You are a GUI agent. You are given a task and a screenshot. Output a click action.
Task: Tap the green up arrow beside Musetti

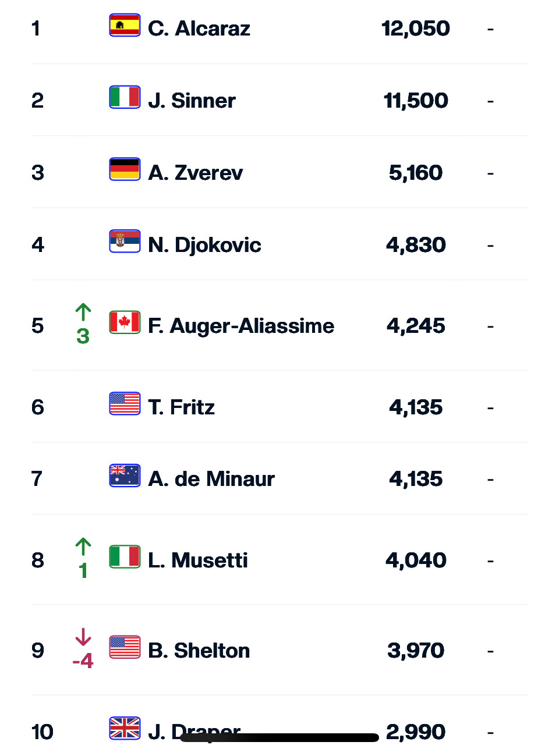coord(83,546)
